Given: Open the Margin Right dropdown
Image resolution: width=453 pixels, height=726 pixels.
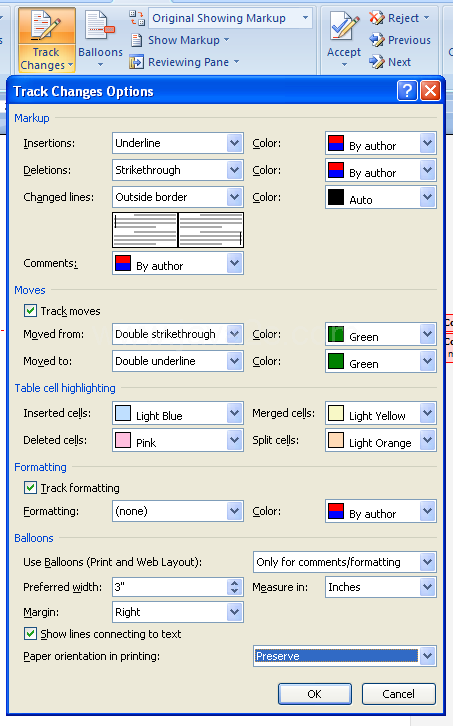Looking at the screenshot, I should point(178,612).
